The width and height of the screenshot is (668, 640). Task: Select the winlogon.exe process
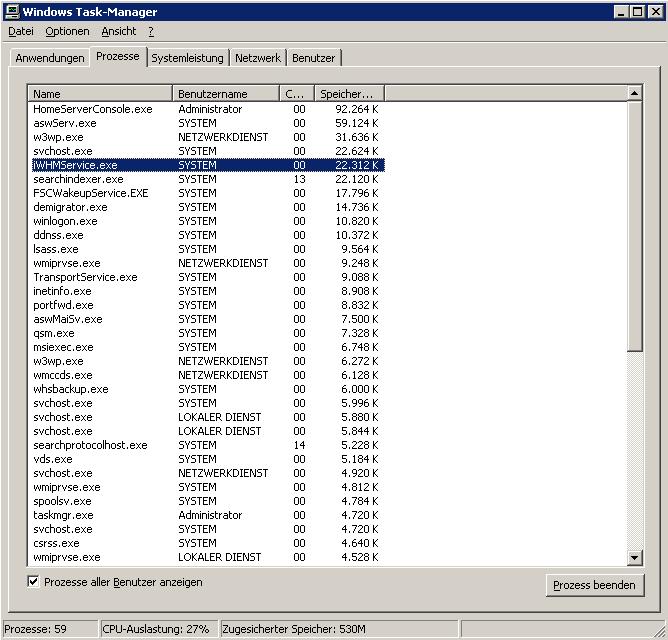[x=208, y=221]
